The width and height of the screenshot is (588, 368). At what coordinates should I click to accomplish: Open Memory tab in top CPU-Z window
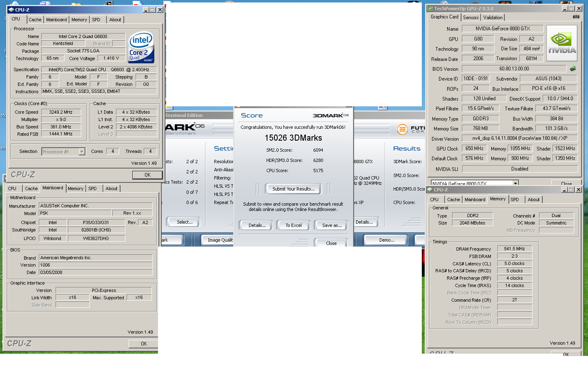pos(79,20)
